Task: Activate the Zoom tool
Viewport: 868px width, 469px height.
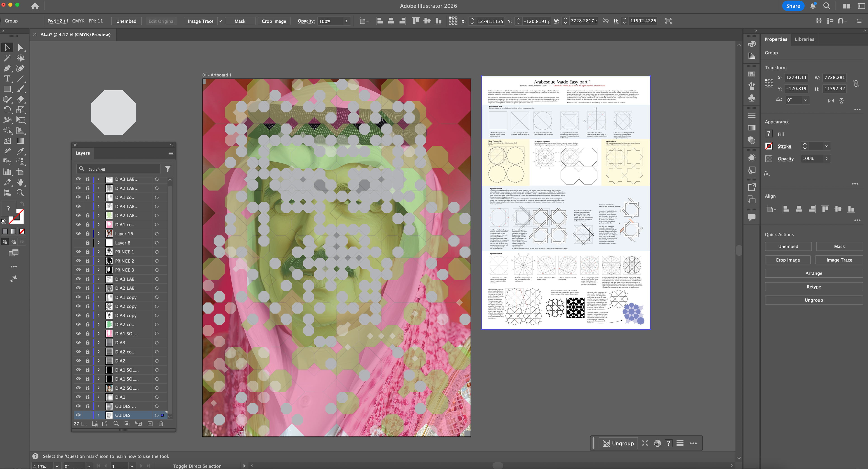Action: pos(20,193)
